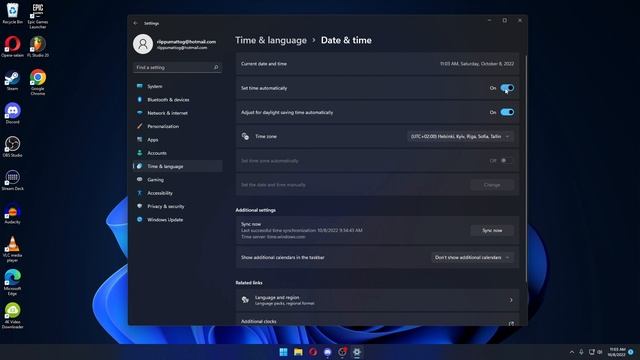640x360 pixels.
Task: Open the additional calendars dropdown
Action: pyautogui.click(x=472, y=258)
